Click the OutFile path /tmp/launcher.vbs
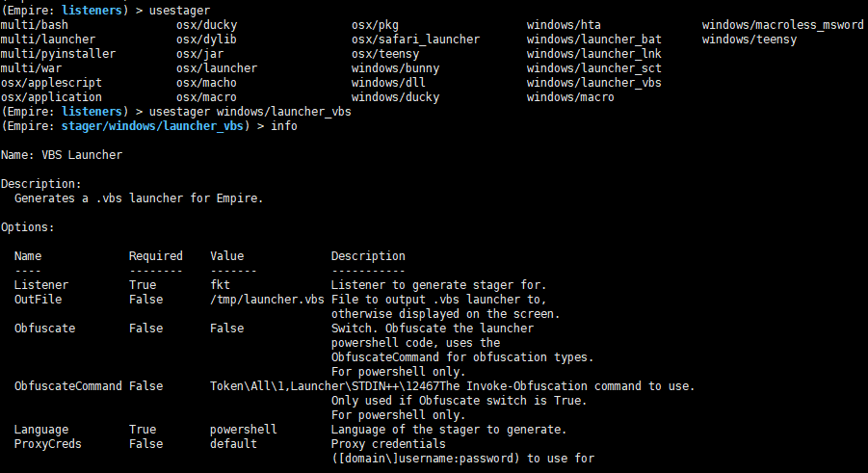 point(267,300)
